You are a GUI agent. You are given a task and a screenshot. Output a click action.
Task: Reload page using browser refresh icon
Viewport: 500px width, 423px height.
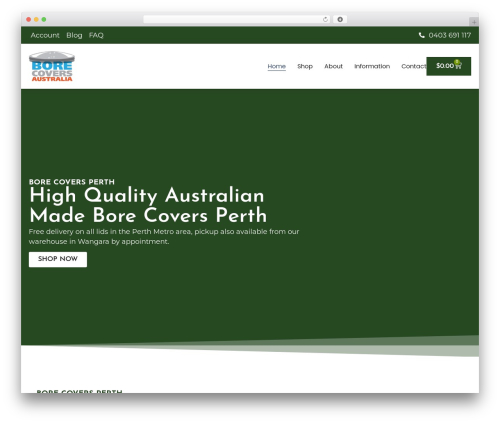[325, 19]
